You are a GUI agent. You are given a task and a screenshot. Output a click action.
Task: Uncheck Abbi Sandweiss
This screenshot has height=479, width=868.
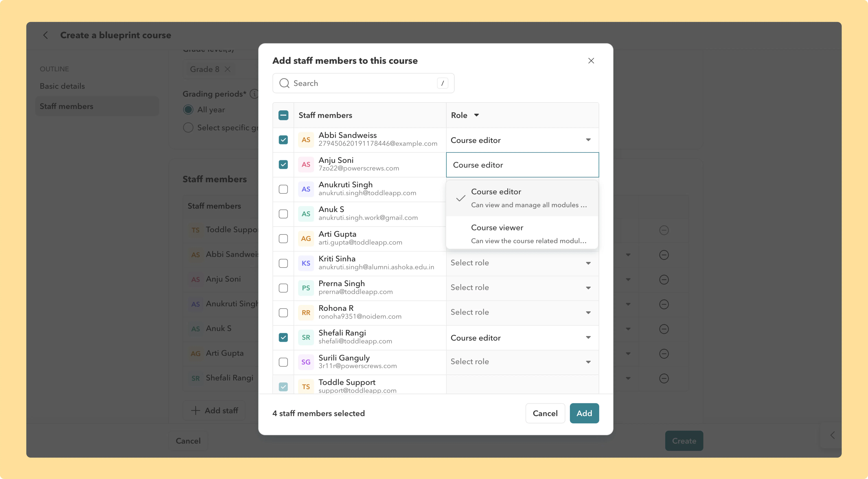pyautogui.click(x=283, y=140)
